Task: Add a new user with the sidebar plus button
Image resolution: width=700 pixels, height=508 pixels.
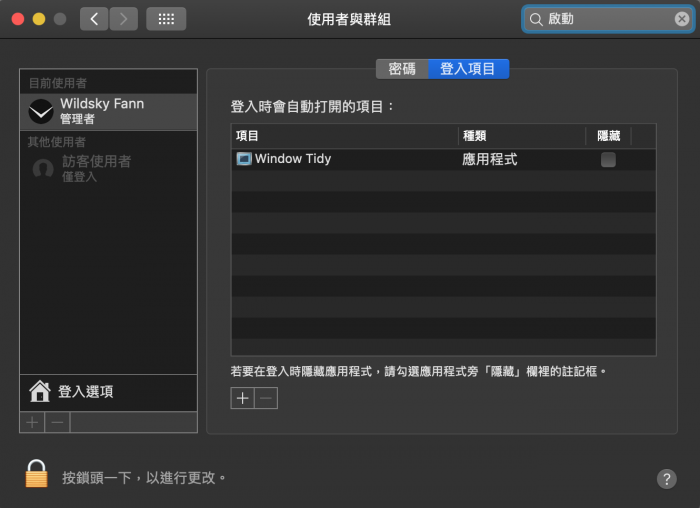Action: [32, 422]
